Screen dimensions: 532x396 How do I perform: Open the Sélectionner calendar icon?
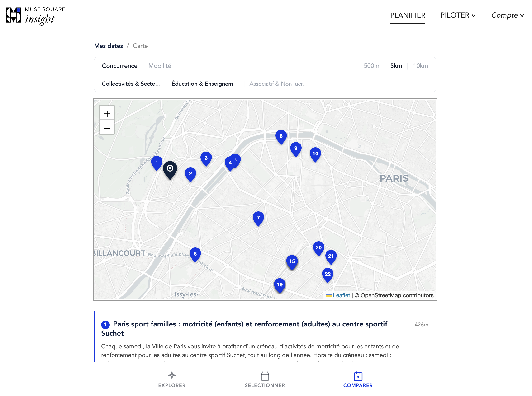coord(265,376)
